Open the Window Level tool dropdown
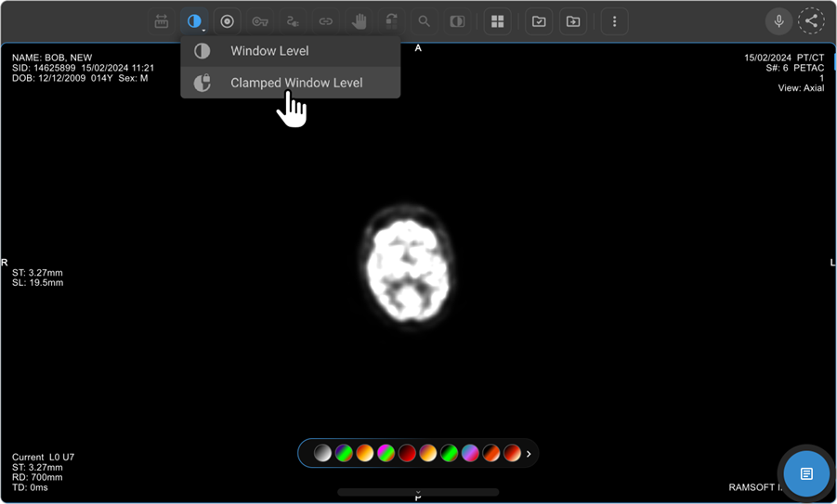 pos(194,21)
